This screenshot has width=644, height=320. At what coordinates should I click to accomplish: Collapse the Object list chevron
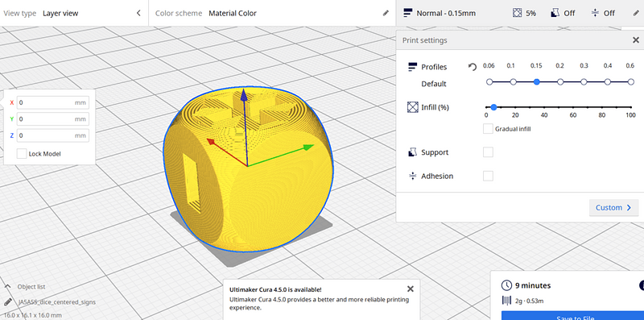(7, 286)
